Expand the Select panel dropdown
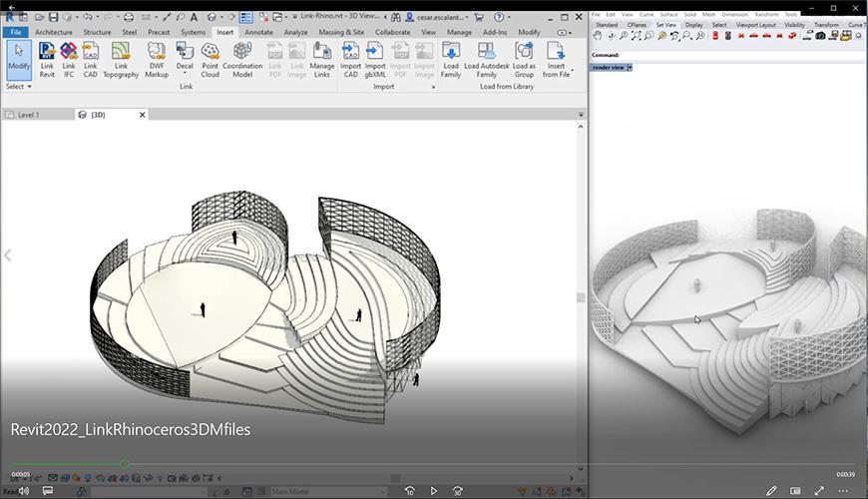 coord(18,87)
